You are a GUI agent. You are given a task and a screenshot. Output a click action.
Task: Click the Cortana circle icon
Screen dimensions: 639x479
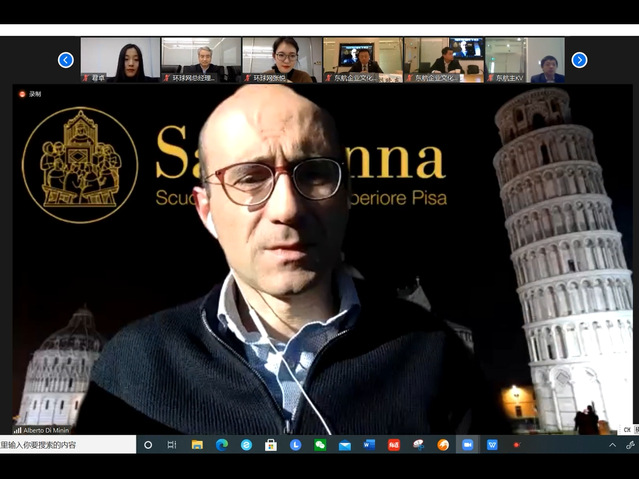click(x=148, y=445)
